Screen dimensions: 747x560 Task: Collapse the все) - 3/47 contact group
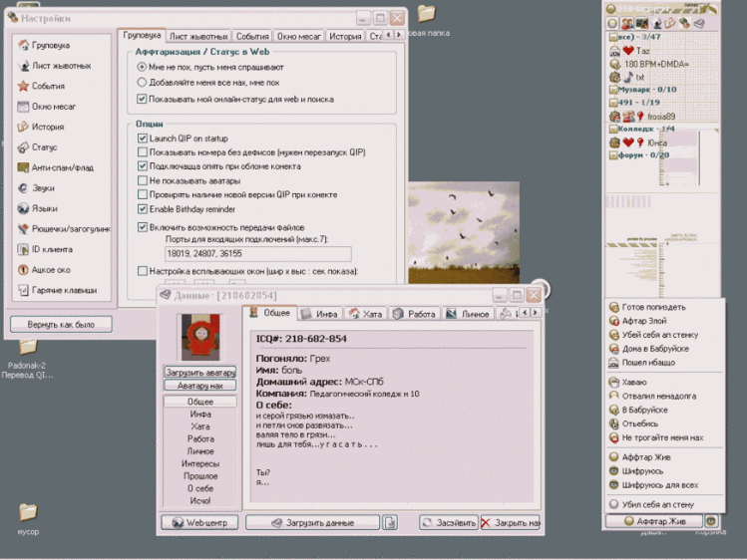point(614,37)
